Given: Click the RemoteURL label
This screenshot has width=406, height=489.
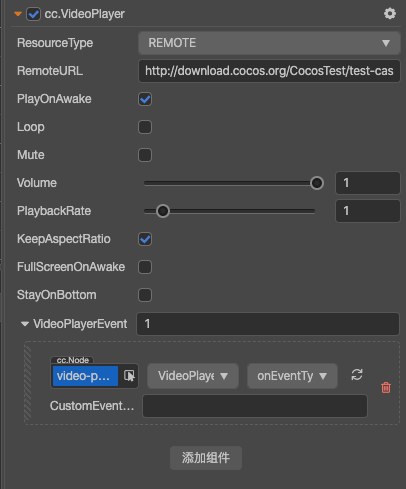Looking at the screenshot, I should [50, 71].
